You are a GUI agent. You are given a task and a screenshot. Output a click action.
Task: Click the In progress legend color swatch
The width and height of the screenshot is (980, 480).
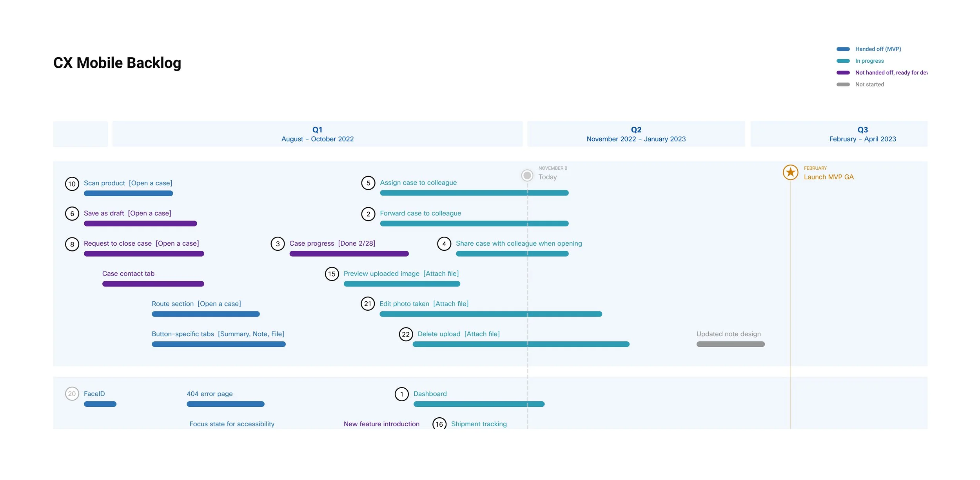point(843,61)
